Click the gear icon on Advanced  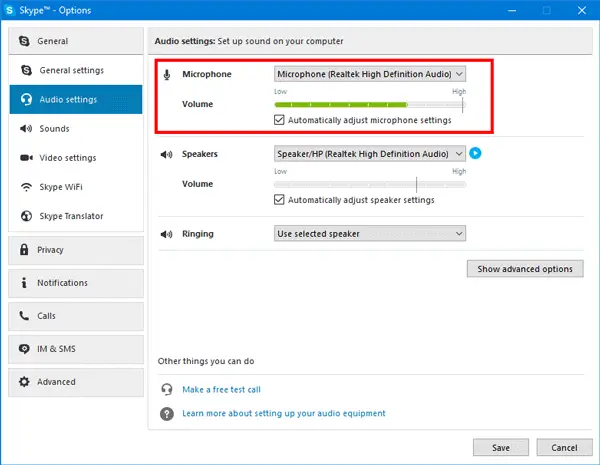24,382
